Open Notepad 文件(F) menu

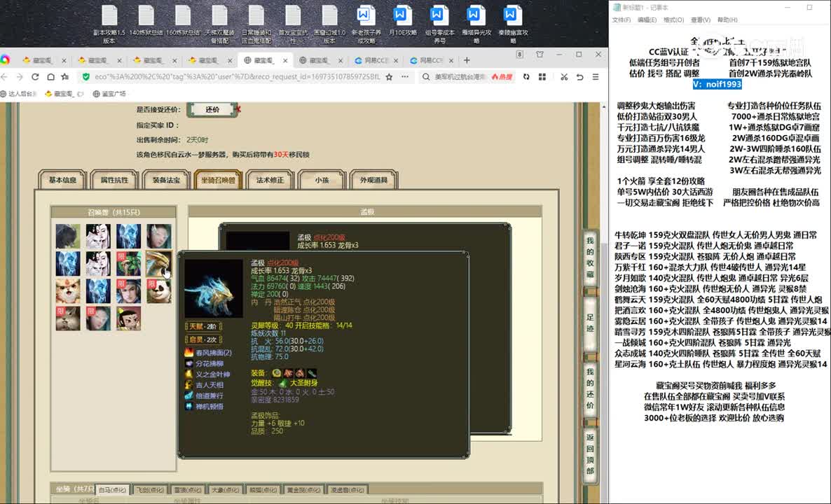point(621,20)
